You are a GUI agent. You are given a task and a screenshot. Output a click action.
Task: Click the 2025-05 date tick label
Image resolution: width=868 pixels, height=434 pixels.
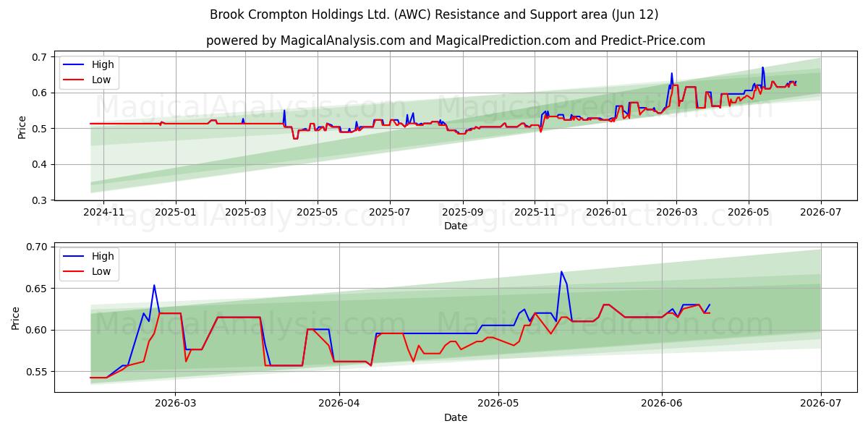pos(318,212)
